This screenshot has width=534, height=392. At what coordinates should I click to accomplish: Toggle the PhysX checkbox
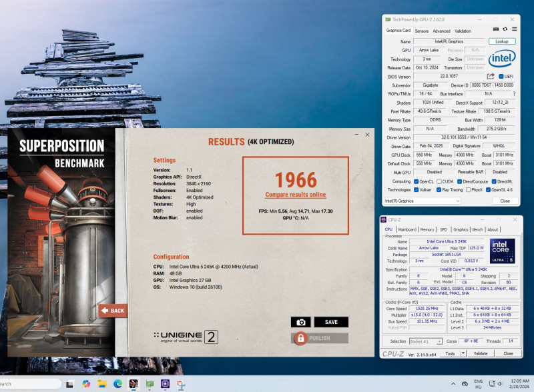coord(468,189)
